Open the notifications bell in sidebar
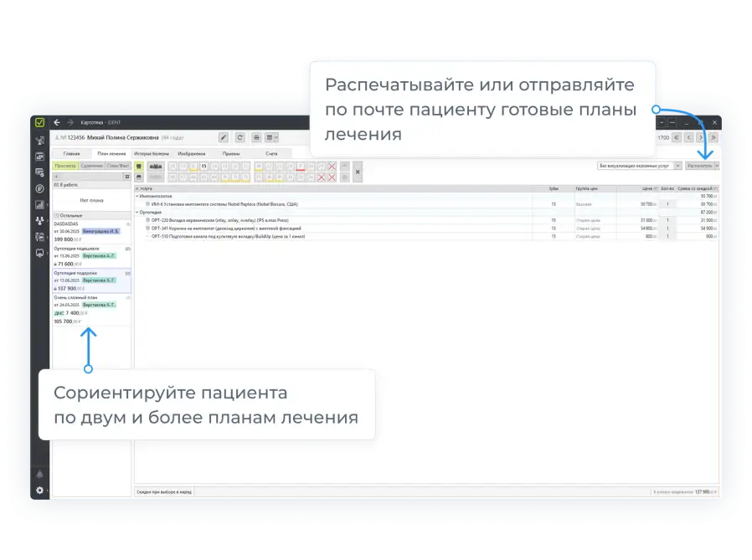Viewport: 752px width, 560px height. (39, 474)
